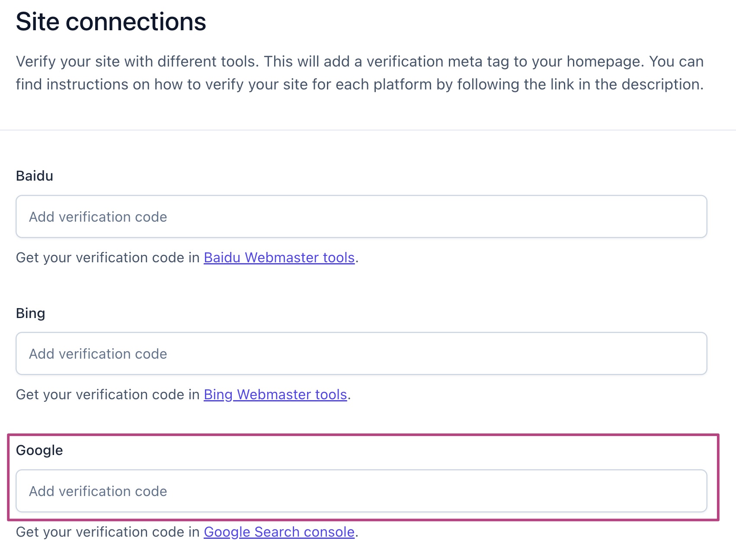736x560 pixels.
Task: Open the Google Search console link
Action: pyautogui.click(x=279, y=532)
